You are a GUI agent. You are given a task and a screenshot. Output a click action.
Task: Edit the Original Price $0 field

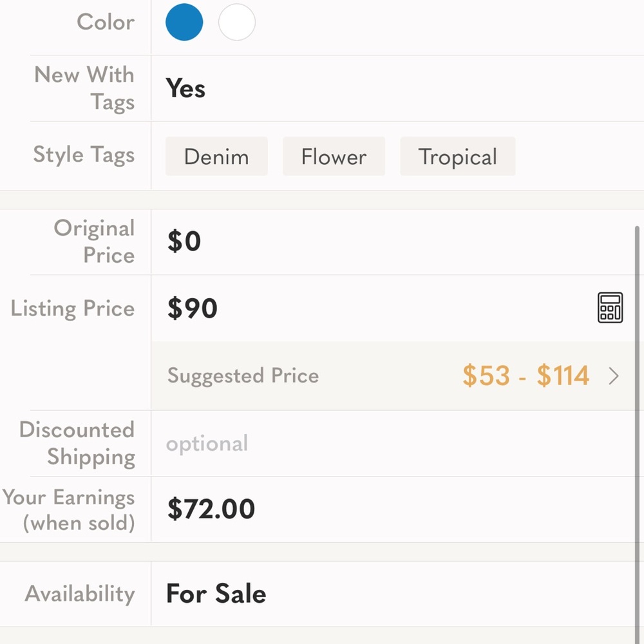(184, 241)
